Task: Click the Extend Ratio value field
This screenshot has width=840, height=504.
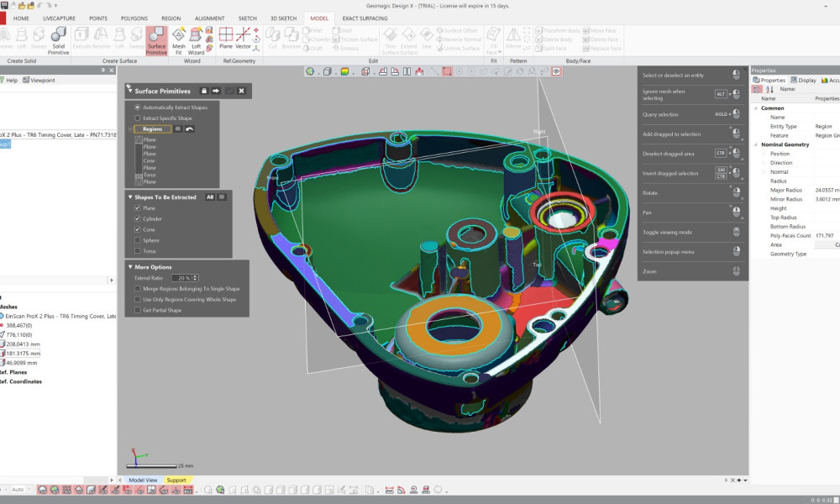Action: click(x=181, y=278)
